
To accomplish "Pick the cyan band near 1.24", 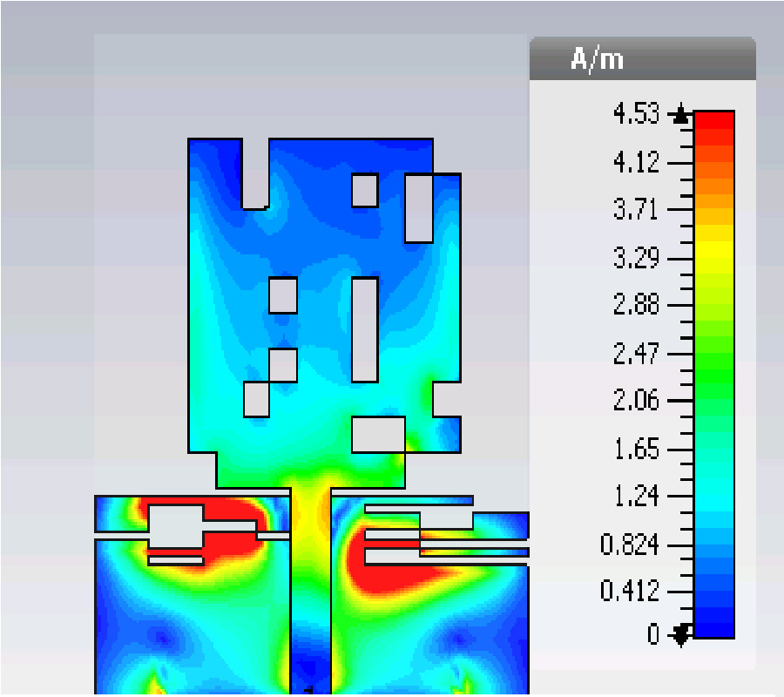I will pos(713,498).
